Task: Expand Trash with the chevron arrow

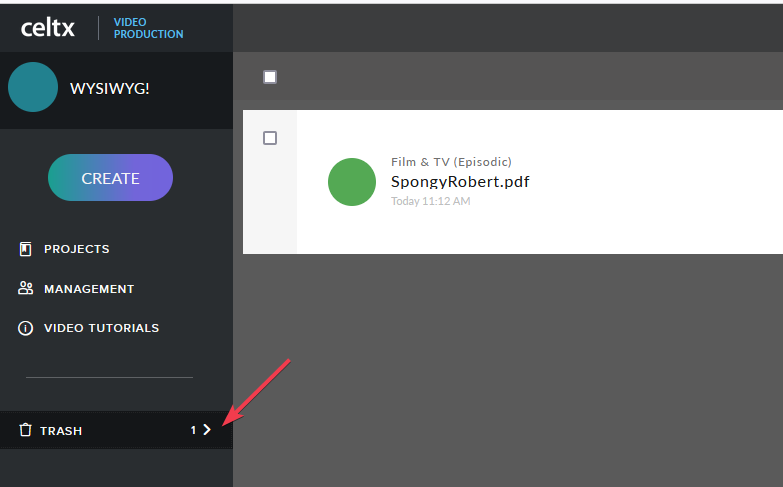Action: 207,430
